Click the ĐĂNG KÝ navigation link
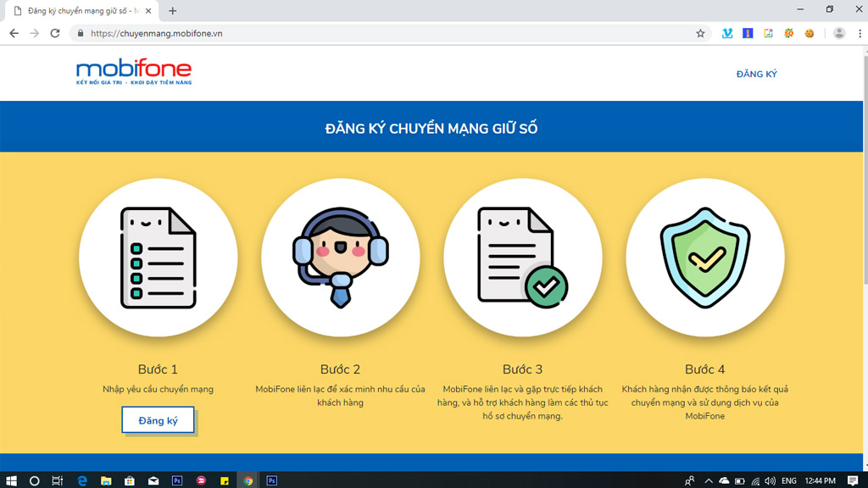 (x=756, y=75)
